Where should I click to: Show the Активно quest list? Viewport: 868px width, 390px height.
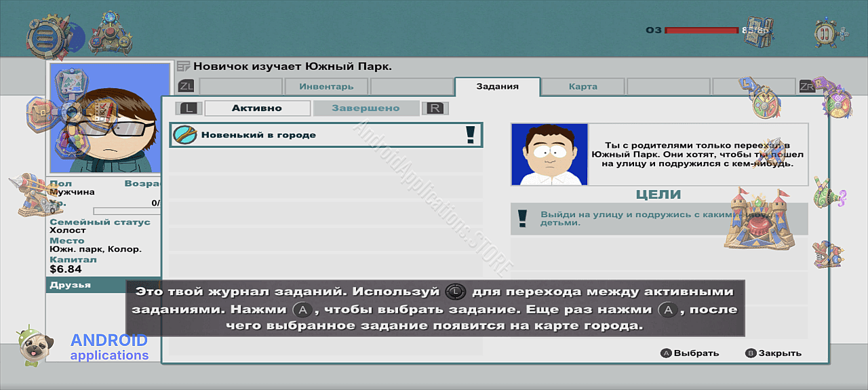click(257, 108)
